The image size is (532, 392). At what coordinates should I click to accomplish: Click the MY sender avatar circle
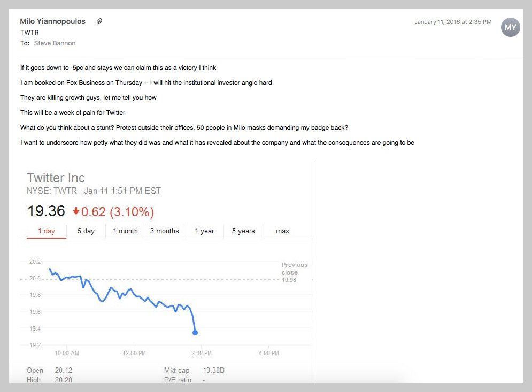[x=510, y=27]
